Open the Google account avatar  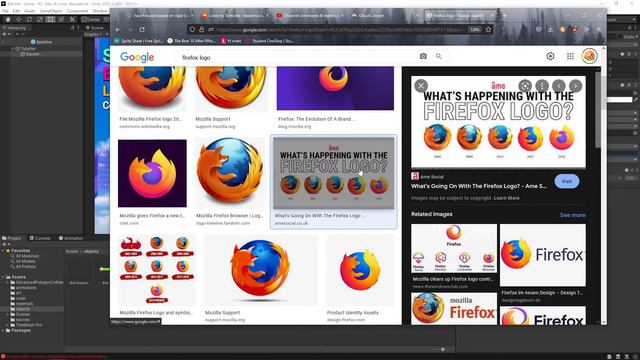(589, 56)
